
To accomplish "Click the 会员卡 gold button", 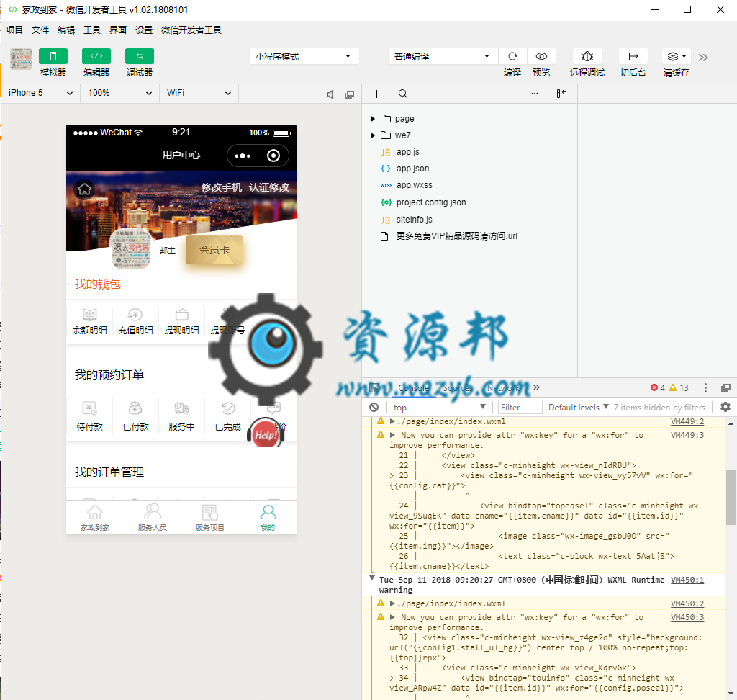I will pos(214,250).
